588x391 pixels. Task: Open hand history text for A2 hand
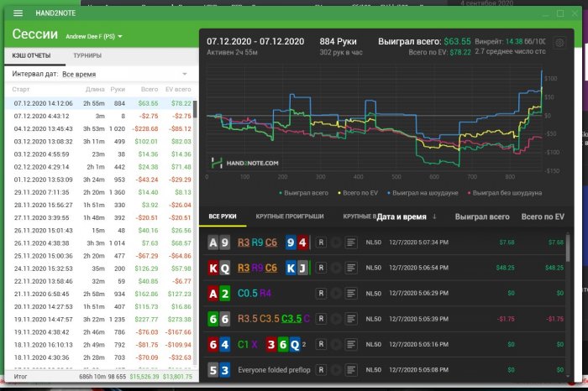(x=350, y=294)
